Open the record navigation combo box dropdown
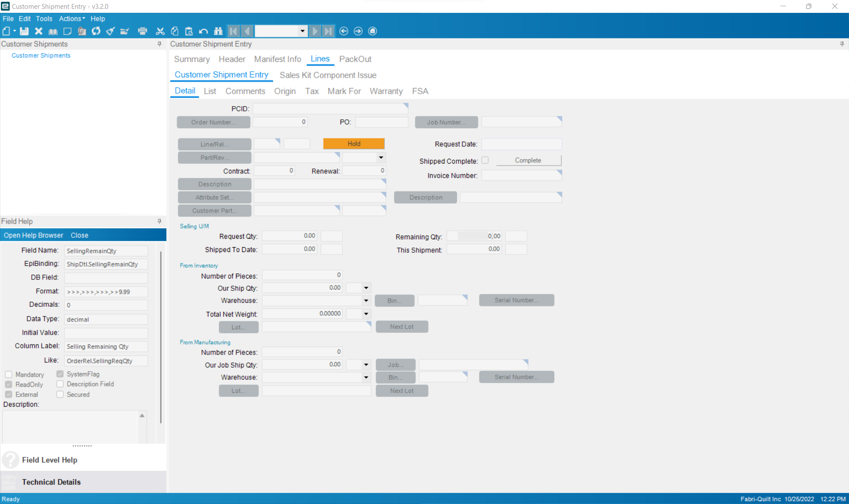Image resolution: width=849 pixels, height=504 pixels. coord(302,31)
